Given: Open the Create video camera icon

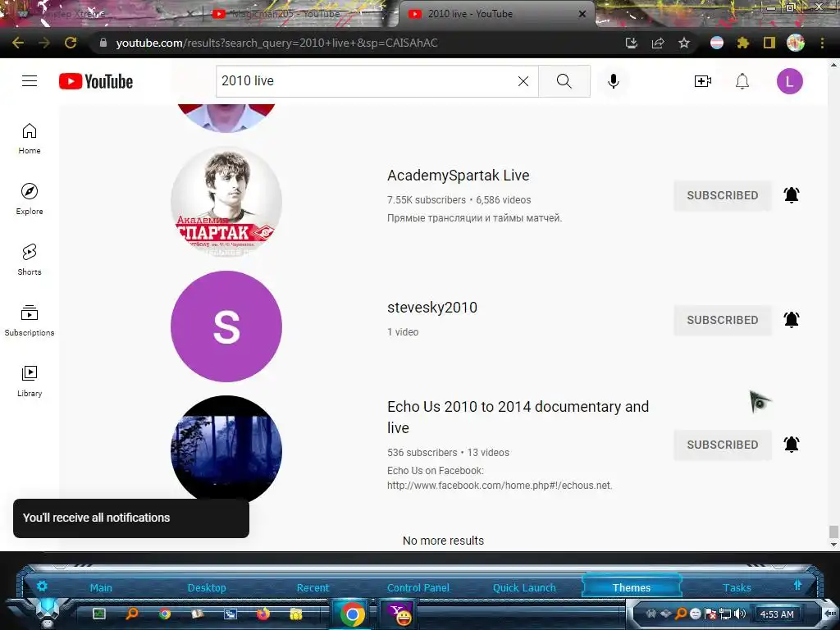Looking at the screenshot, I should click(702, 81).
